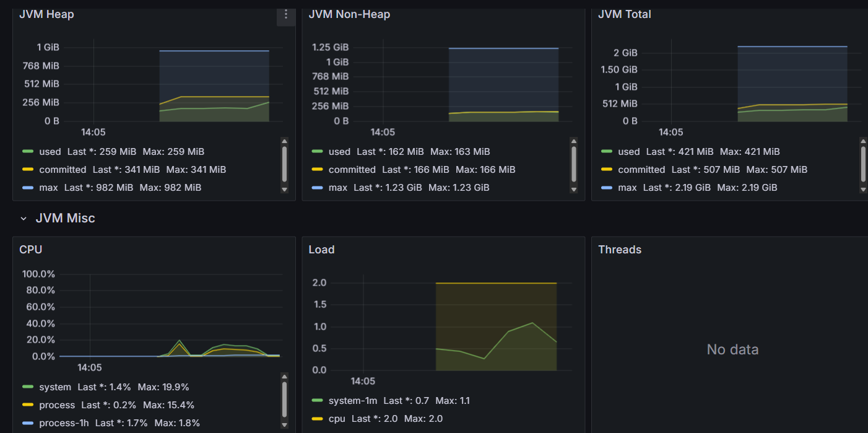Click the JVM Total legend scrollbar thumb
Viewport: 868px width, 433px height.
863,164
